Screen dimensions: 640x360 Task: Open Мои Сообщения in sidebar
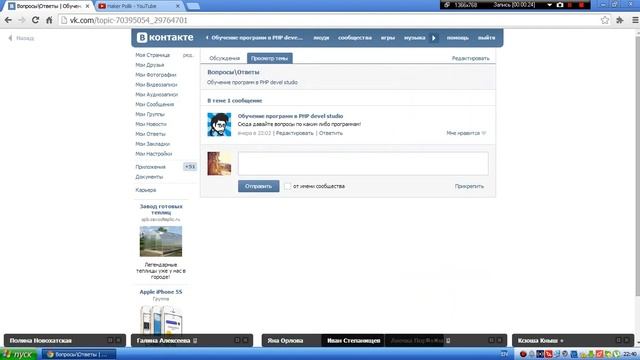coord(155,104)
